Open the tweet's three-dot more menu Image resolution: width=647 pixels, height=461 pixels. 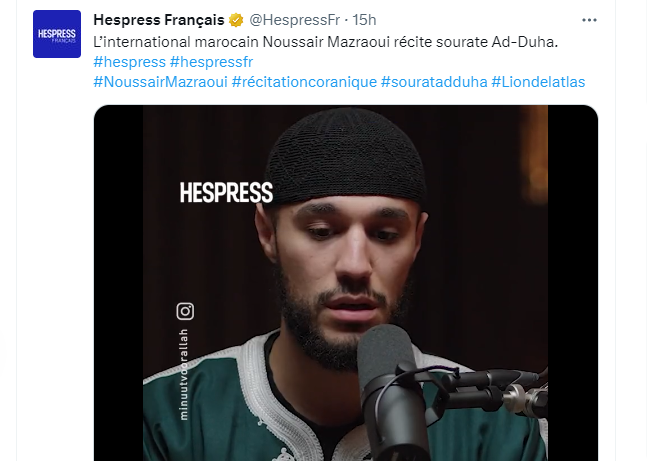coord(589,20)
